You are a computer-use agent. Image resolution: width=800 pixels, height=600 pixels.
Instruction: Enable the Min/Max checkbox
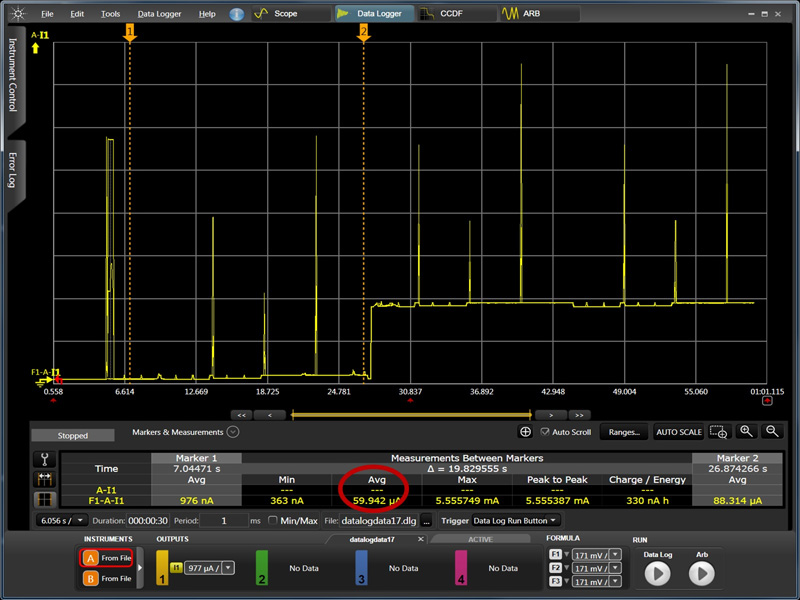pos(272,520)
